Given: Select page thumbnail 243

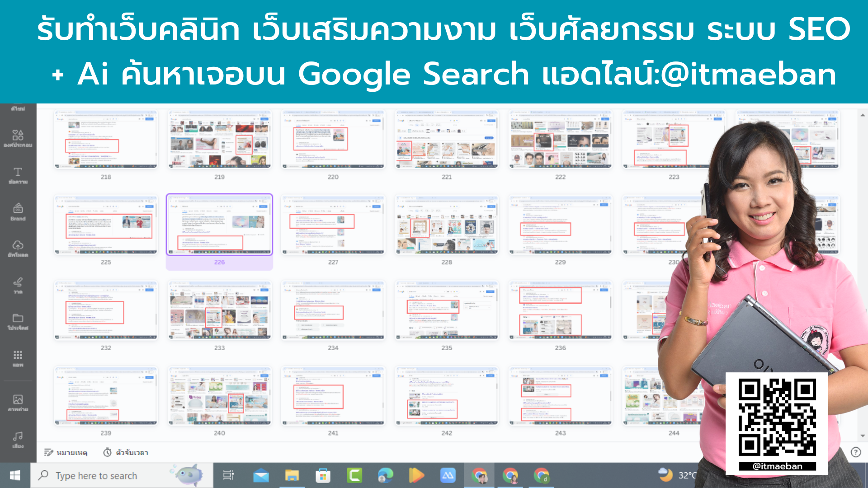Looking at the screenshot, I should (x=560, y=396).
